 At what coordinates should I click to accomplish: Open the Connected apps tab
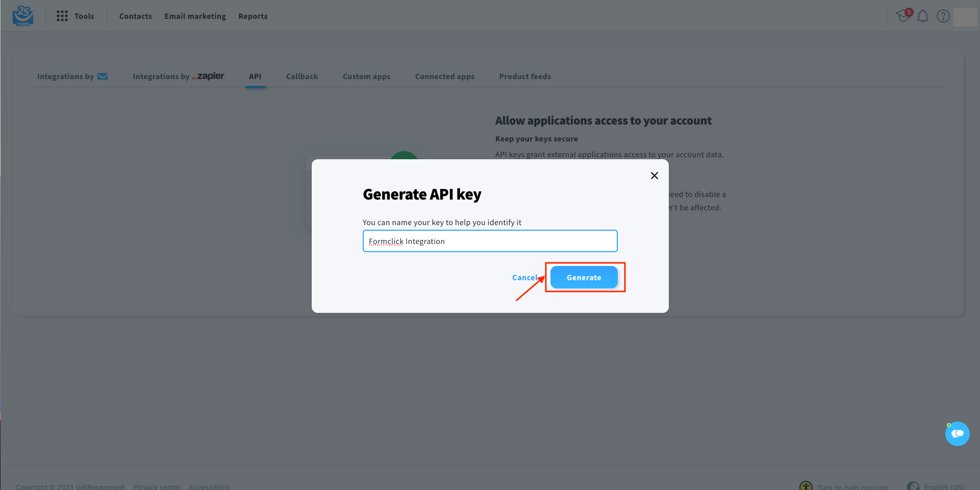click(445, 77)
